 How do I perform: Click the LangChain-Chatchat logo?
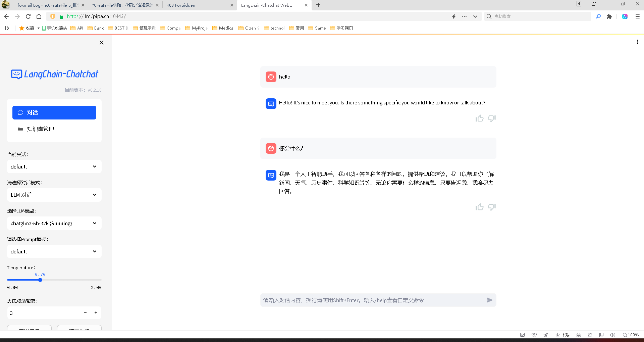54,74
